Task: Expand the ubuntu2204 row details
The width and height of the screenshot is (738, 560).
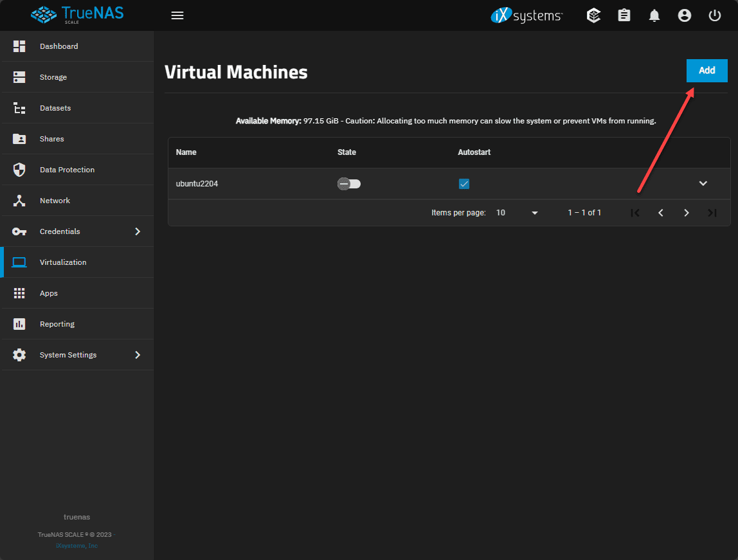Action: click(x=703, y=184)
